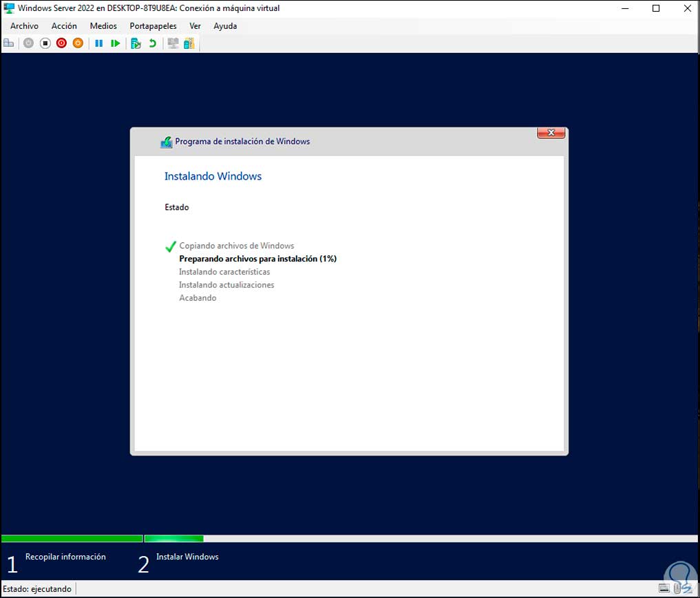The width and height of the screenshot is (700, 598).
Task: Open the Archivo menu
Action: tap(25, 26)
